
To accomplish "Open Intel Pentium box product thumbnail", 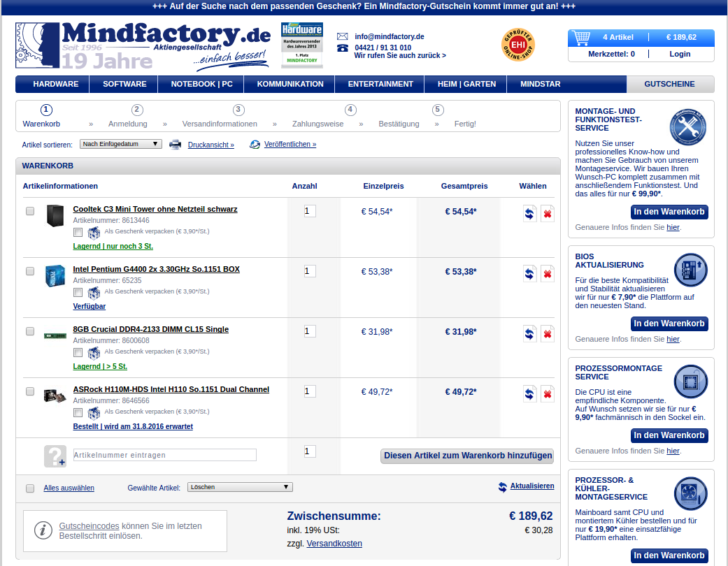I will point(55,275).
